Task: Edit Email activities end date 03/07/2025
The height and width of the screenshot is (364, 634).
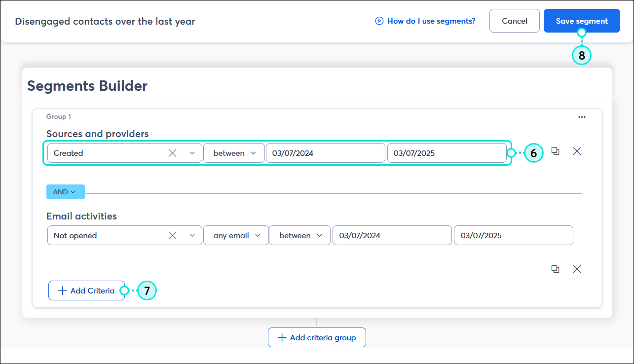Action: point(514,235)
